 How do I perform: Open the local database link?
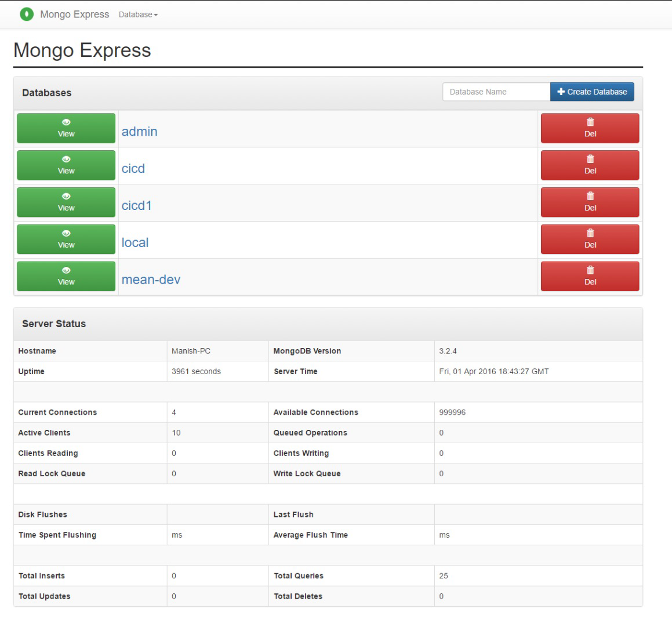pos(135,242)
